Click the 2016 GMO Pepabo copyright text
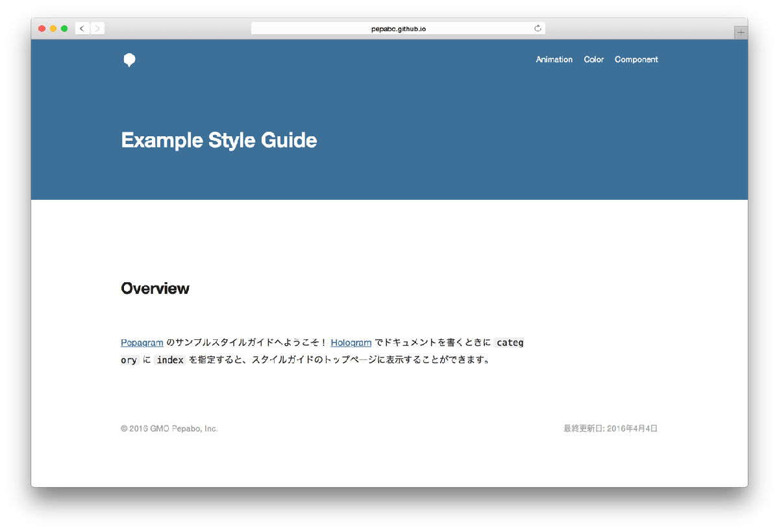 tap(169, 429)
